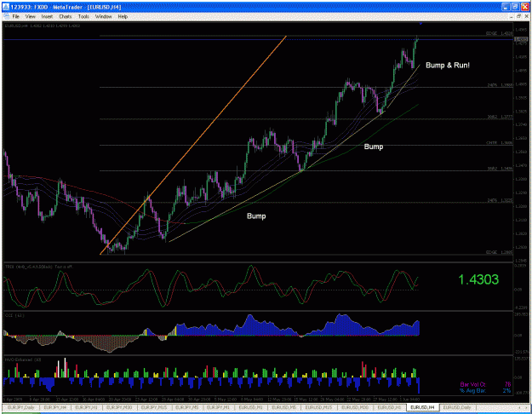Open the File menu
This screenshot has width=532, height=414.
[x=16, y=16]
